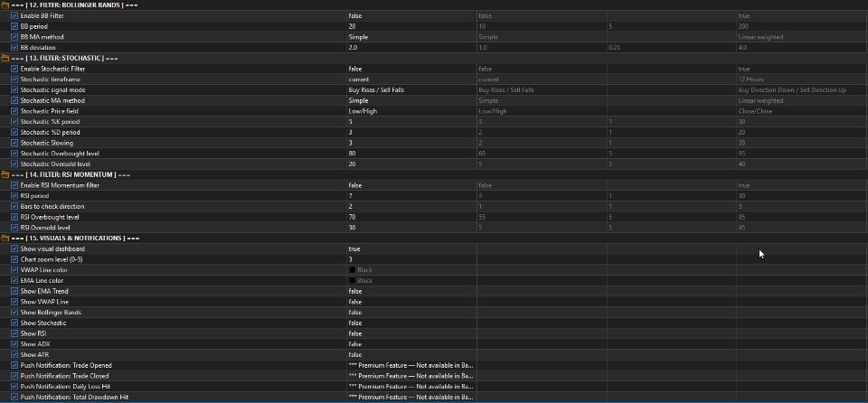Viewport: 868px width, 403px height.
Task: Toggle the Stochastic timeframe checkbox
Action: coord(14,80)
